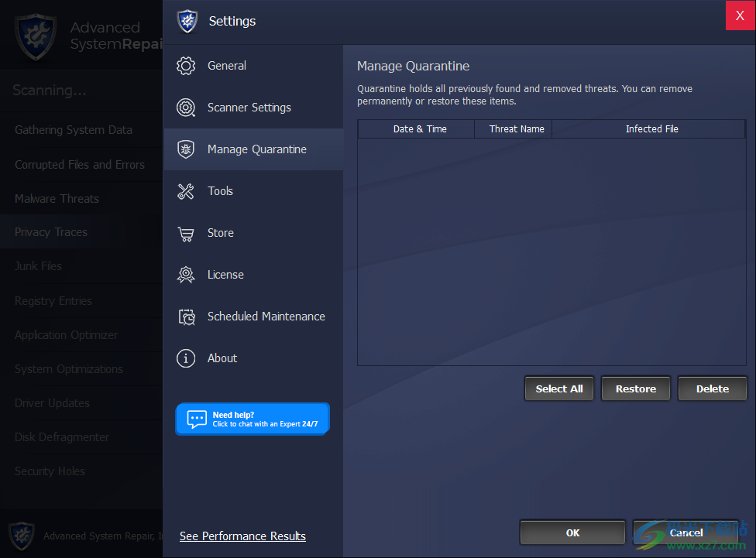This screenshot has height=558, width=756.
Task: Click the Scheduled Maintenance clock icon
Action: pos(187,317)
